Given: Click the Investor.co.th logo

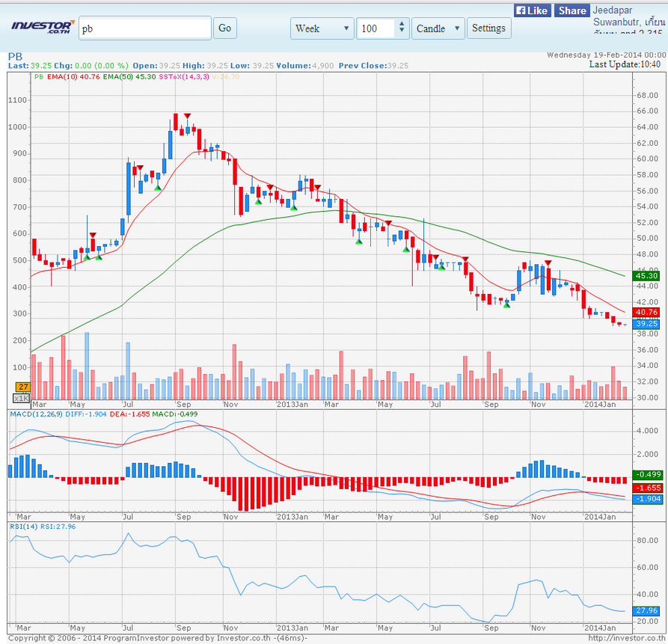Looking at the screenshot, I should pos(42,28).
